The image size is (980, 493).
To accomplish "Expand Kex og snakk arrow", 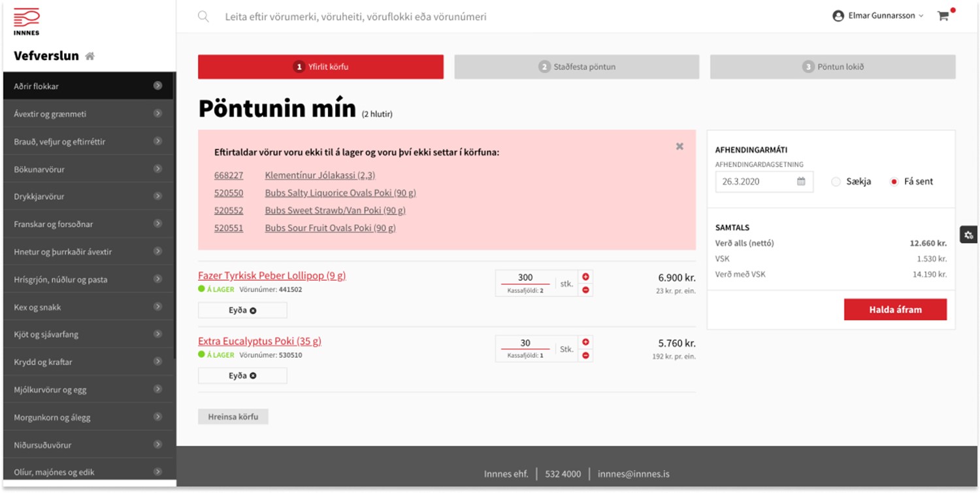I will pyautogui.click(x=157, y=306).
